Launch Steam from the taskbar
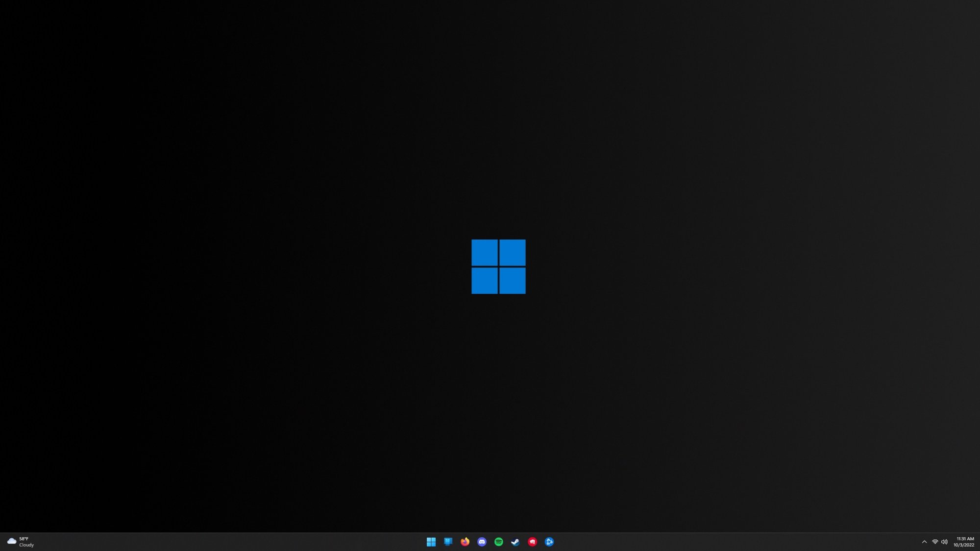Viewport: 980px width, 551px height. 515,541
